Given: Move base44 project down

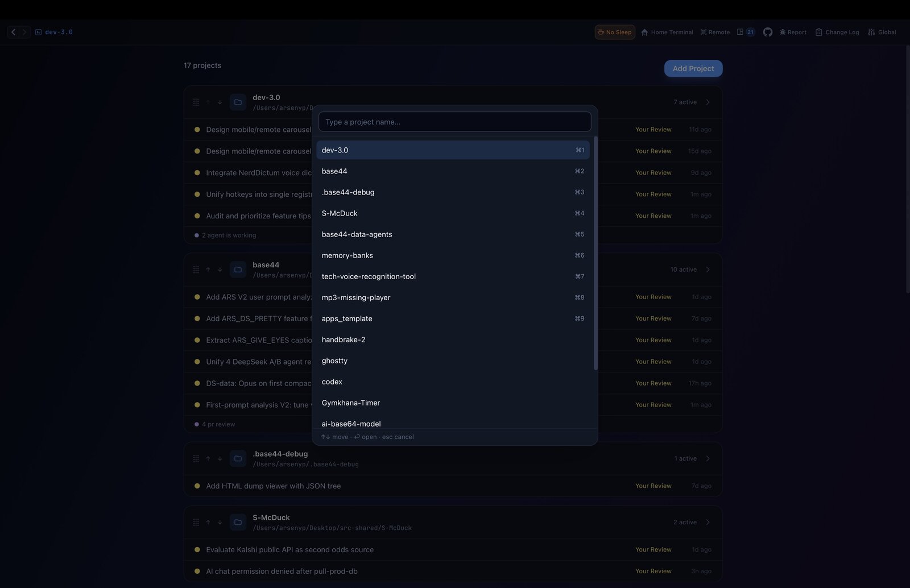Looking at the screenshot, I should pos(220,270).
